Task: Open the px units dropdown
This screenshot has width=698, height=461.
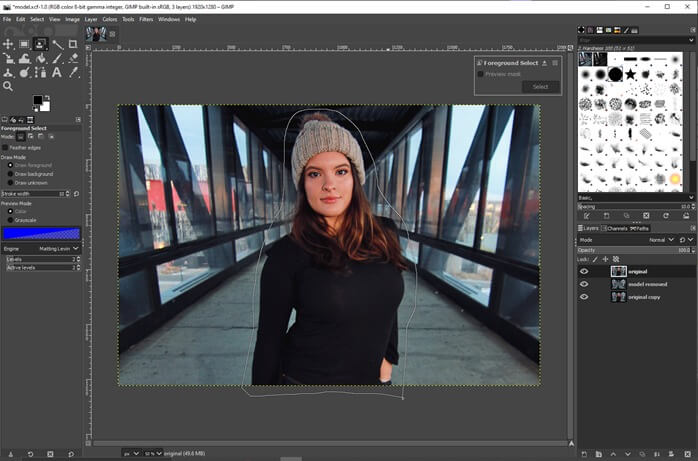Action: 131,453
